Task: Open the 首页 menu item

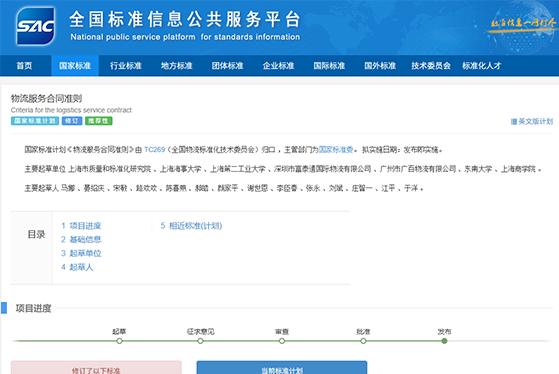Action: [x=24, y=66]
